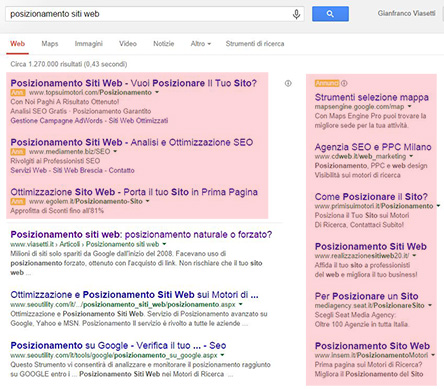Open Strumenti di ricerca tools
The image size is (444, 389).
[255, 44]
